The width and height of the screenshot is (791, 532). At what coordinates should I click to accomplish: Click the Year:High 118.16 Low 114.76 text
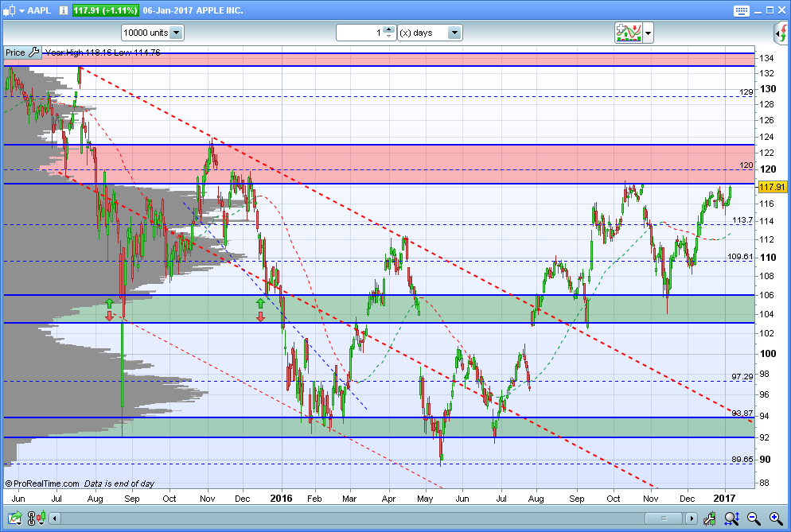click(103, 52)
